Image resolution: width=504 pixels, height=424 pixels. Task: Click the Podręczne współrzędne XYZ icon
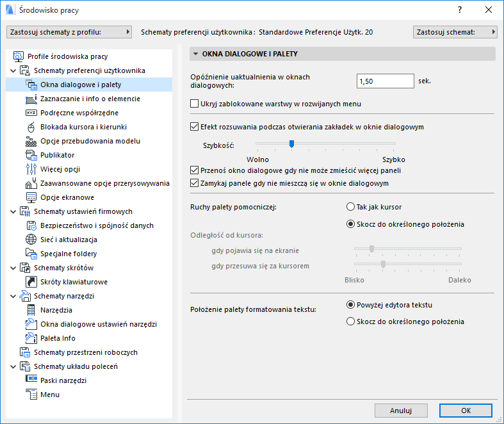click(x=31, y=113)
